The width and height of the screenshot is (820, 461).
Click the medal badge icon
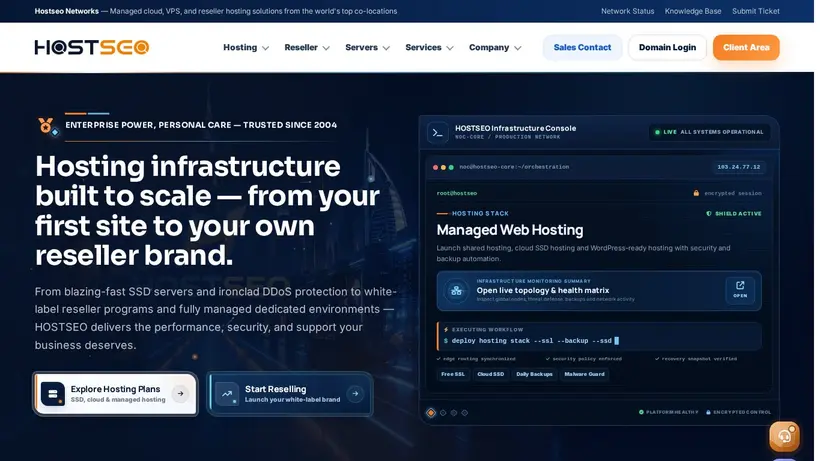tap(47, 125)
